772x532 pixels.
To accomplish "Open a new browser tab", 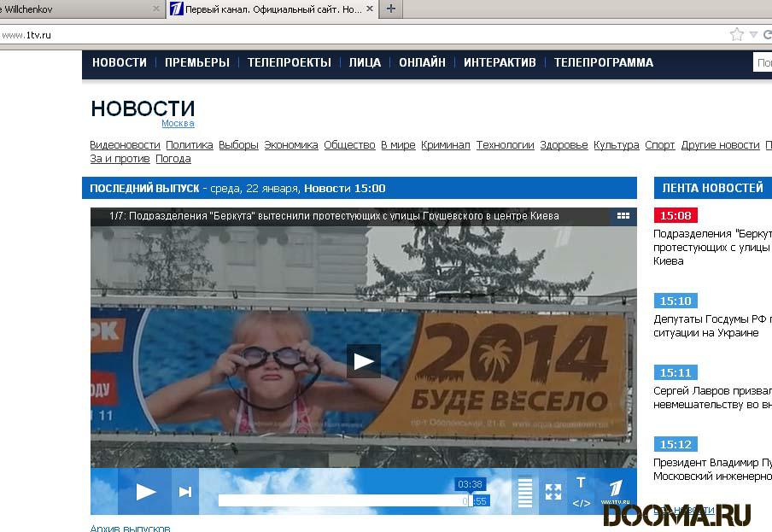I will tap(390, 9).
